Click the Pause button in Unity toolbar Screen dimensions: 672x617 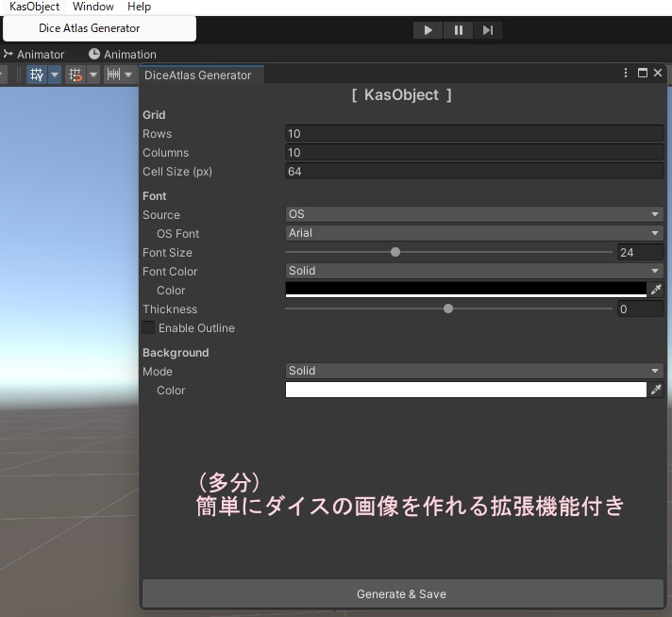click(458, 30)
